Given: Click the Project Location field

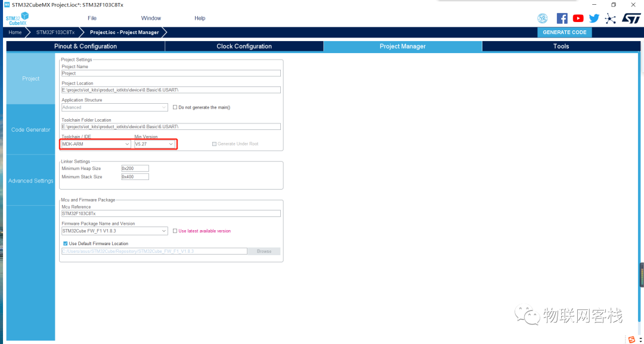Looking at the screenshot, I should tap(171, 90).
